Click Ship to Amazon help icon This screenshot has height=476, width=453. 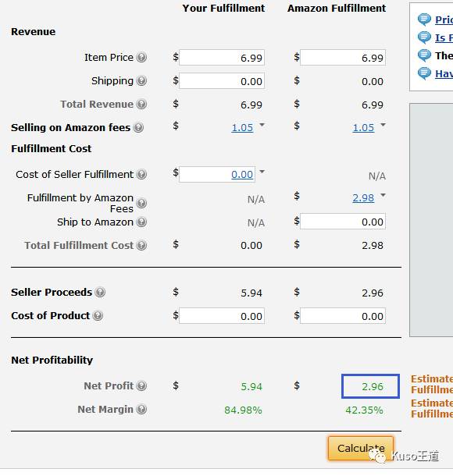(141, 222)
